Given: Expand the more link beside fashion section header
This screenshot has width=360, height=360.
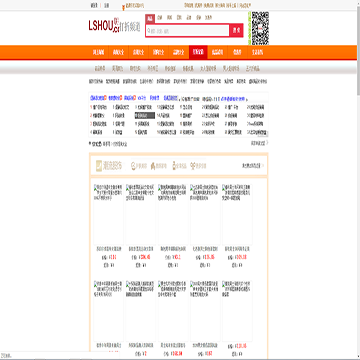Looking at the screenshot, I should tap(253, 165).
